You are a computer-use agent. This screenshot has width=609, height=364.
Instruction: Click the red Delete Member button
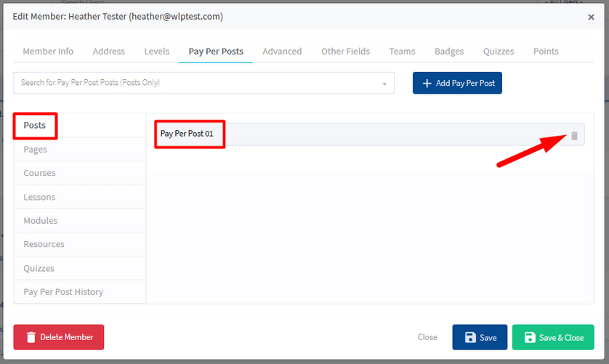[x=59, y=337]
